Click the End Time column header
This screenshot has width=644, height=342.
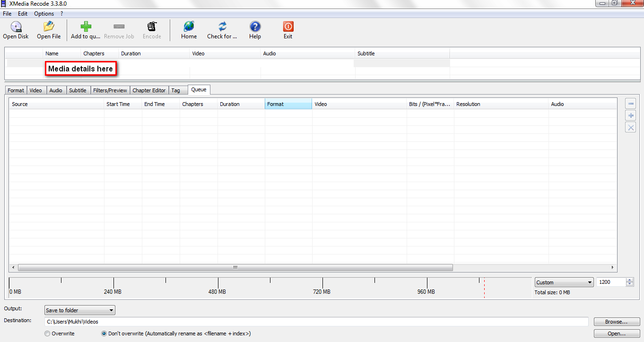tap(161, 104)
